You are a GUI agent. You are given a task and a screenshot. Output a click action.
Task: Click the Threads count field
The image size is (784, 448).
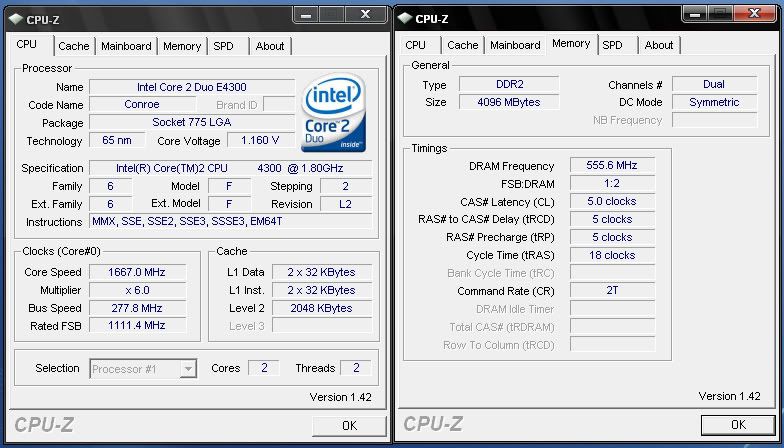coord(356,368)
